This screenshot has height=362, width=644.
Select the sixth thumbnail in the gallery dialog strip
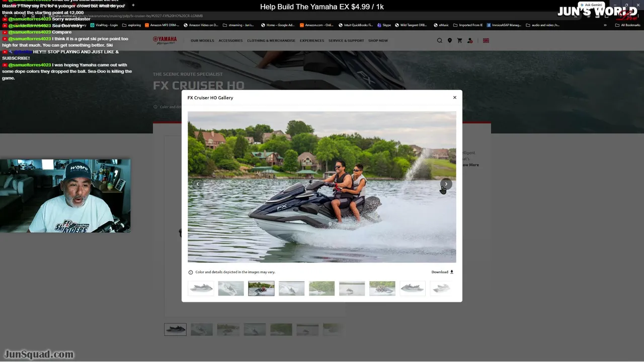[x=352, y=288]
